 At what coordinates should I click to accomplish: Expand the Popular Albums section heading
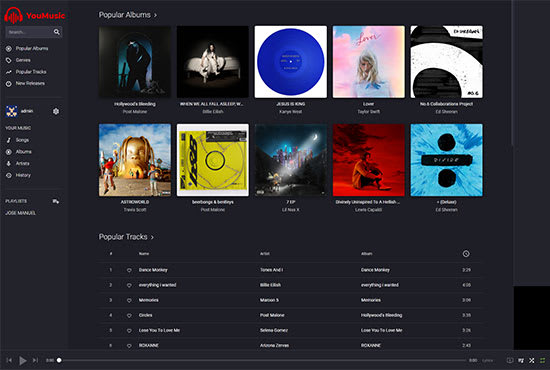(128, 15)
